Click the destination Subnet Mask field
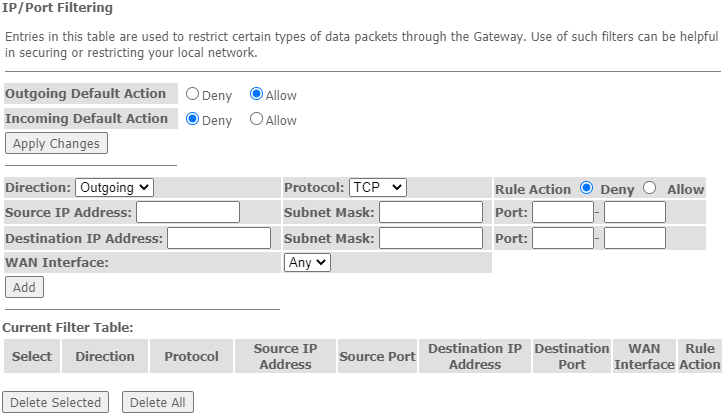 coord(431,238)
